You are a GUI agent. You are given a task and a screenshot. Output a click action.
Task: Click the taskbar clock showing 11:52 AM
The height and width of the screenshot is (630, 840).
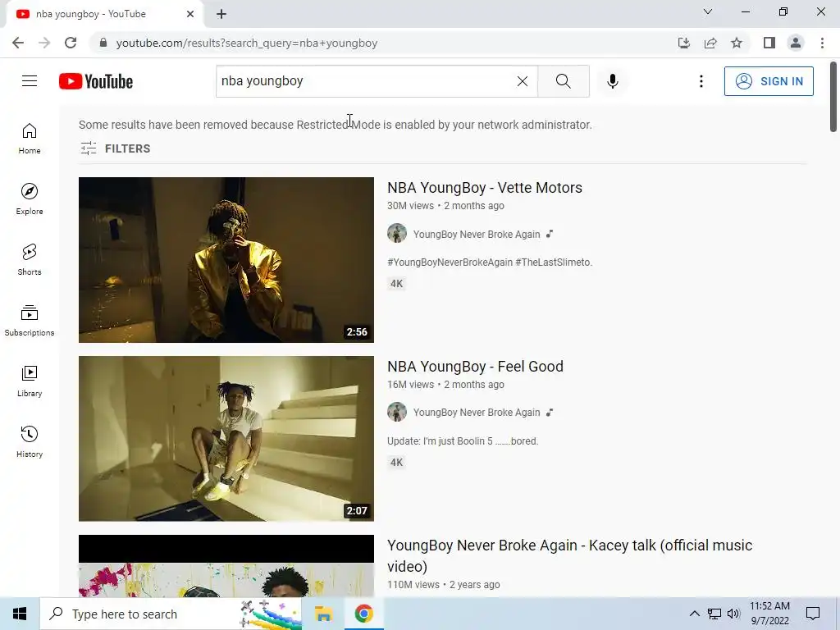[769, 614]
